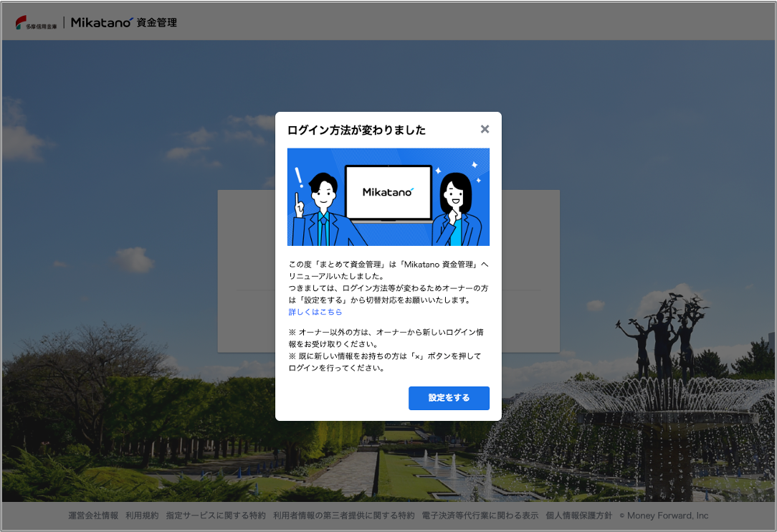Click the 設定をする button
Screen dimensions: 777x532
pyautogui.click(x=449, y=398)
